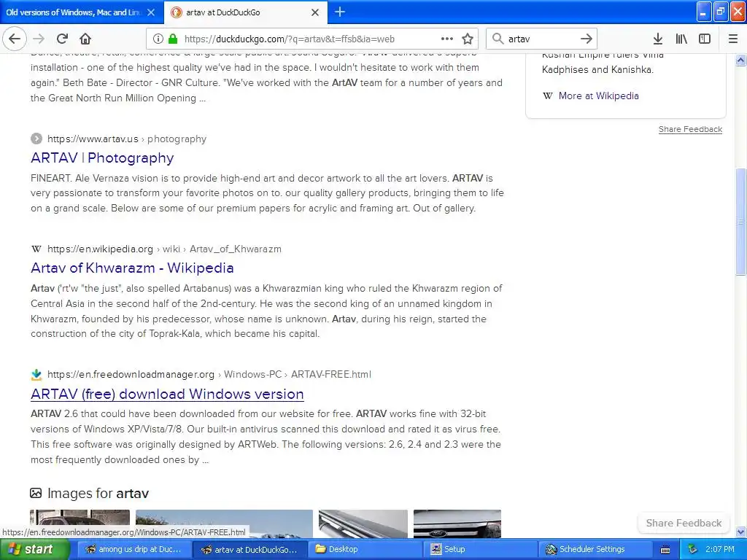The image size is (747, 560).
Task: Click the keyboard icon in the system tray
Action: [x=665, y=550]
